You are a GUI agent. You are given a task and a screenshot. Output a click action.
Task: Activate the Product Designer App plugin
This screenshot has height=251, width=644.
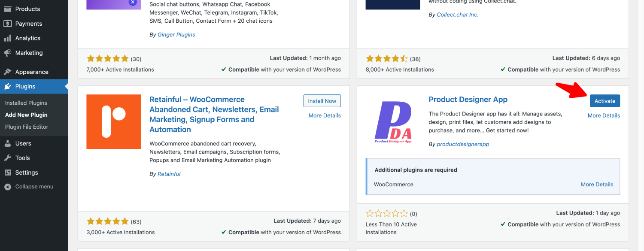coord(605,101)
